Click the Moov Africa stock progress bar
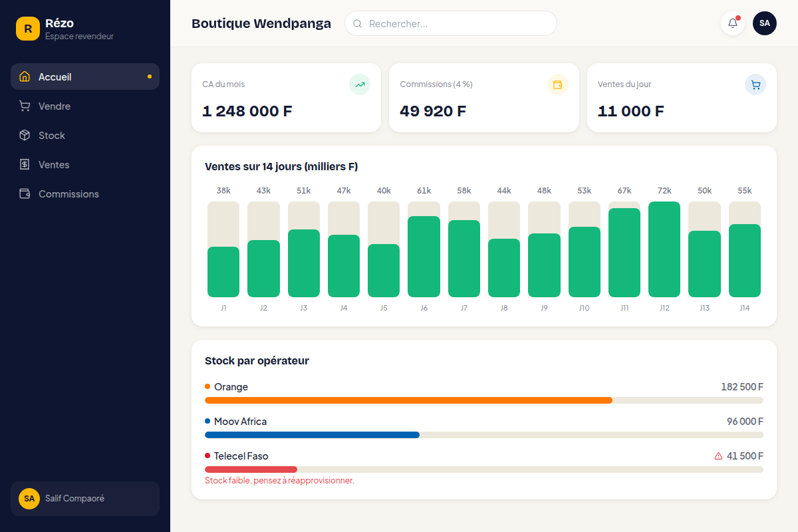 pyautogui.click(x=484, y=435)
